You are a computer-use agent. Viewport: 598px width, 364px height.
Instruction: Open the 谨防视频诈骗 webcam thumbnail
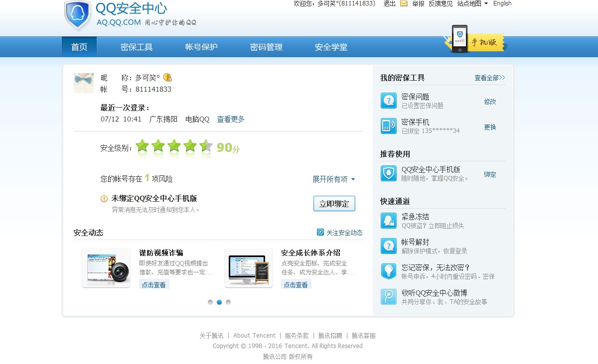click(x=106, y=268)
